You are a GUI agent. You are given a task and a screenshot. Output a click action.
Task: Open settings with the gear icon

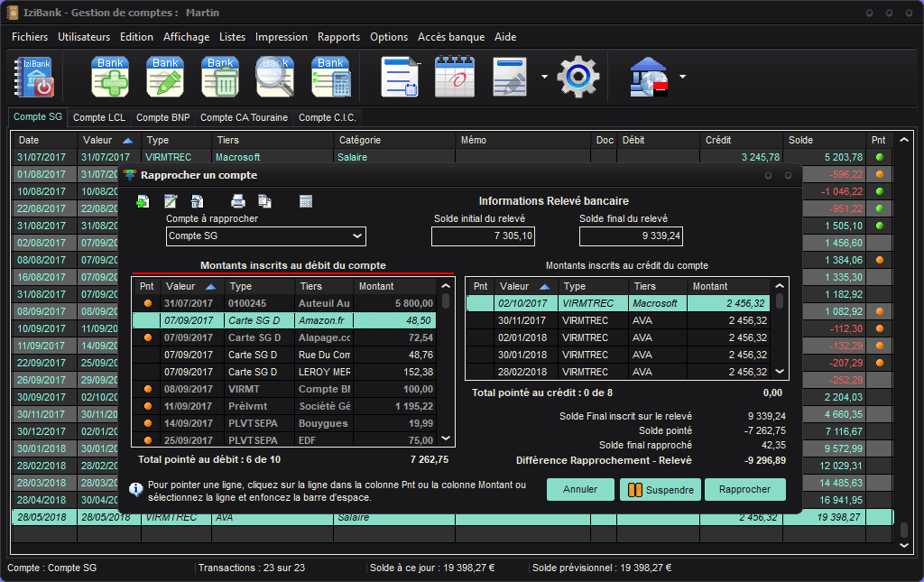point(577,77)
